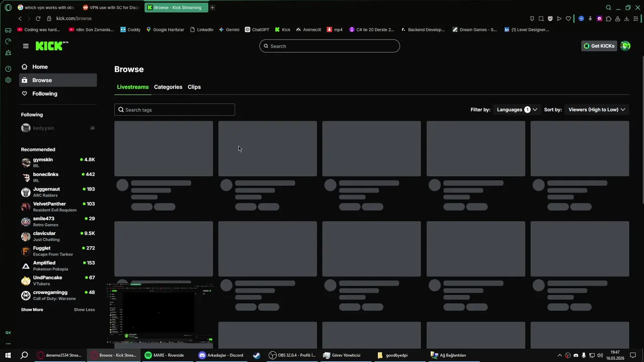Open gymskin recommended channel
Screen dimensions: 644x362
(x=58, y=162)
